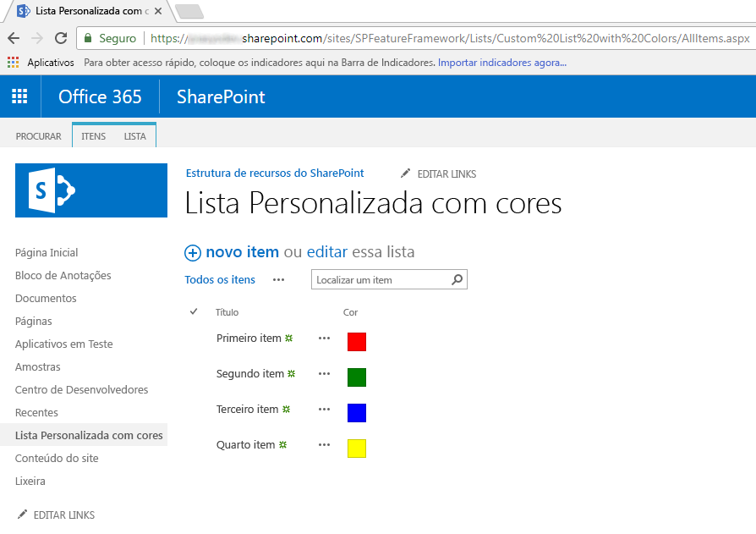Switch to the ITENS ribbon tab

pos(94,136)
